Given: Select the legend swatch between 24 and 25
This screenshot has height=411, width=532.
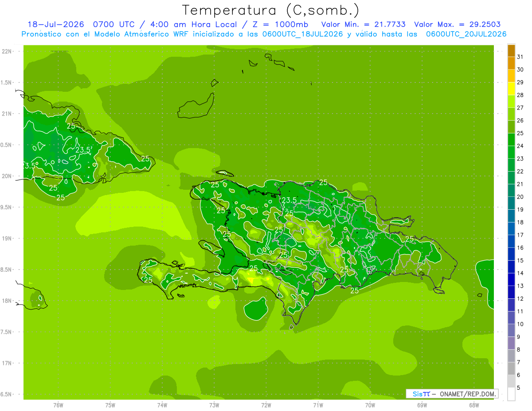Looking at the screenshot, I should pos(511,140).
